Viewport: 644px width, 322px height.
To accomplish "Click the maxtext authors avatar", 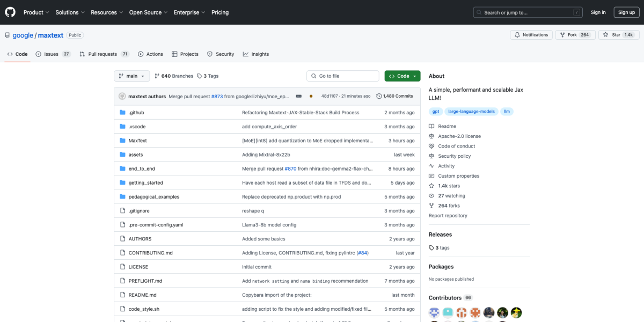I will [122, 96].
